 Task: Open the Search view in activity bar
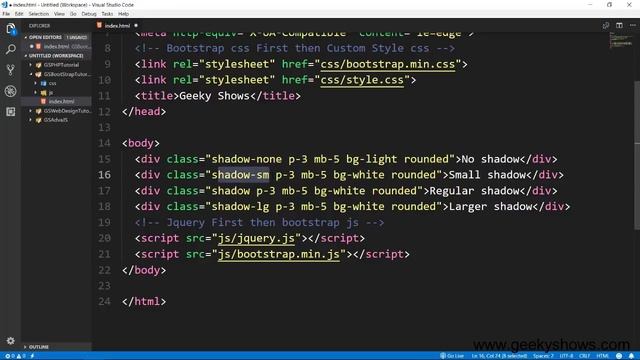click(x=11, y=50)
